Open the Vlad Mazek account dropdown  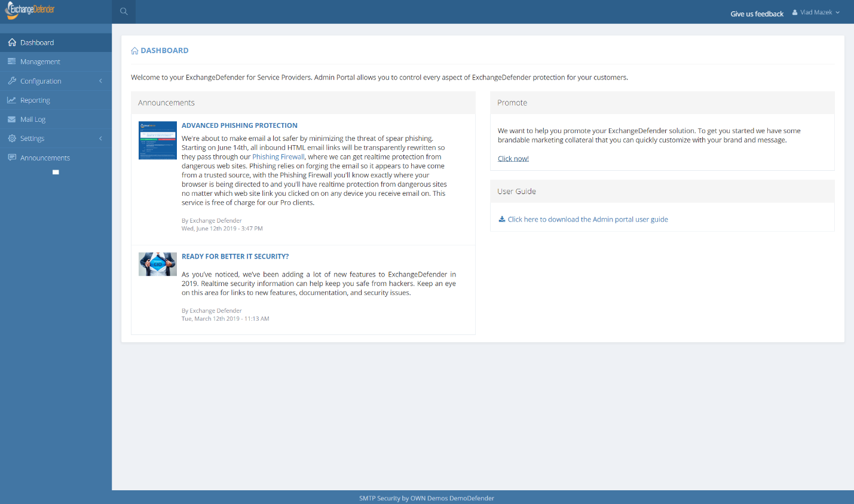(x=816, y=12)
